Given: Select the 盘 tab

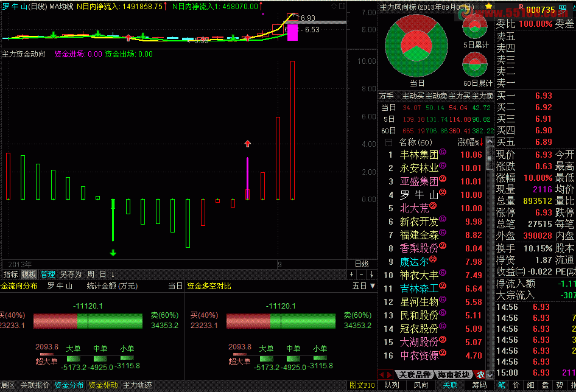Looking at the screenshot, I should pos(545,385).
